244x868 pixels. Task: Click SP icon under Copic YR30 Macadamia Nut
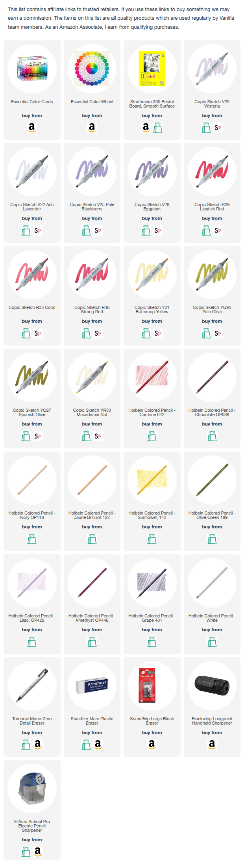(x=98, y=436)
